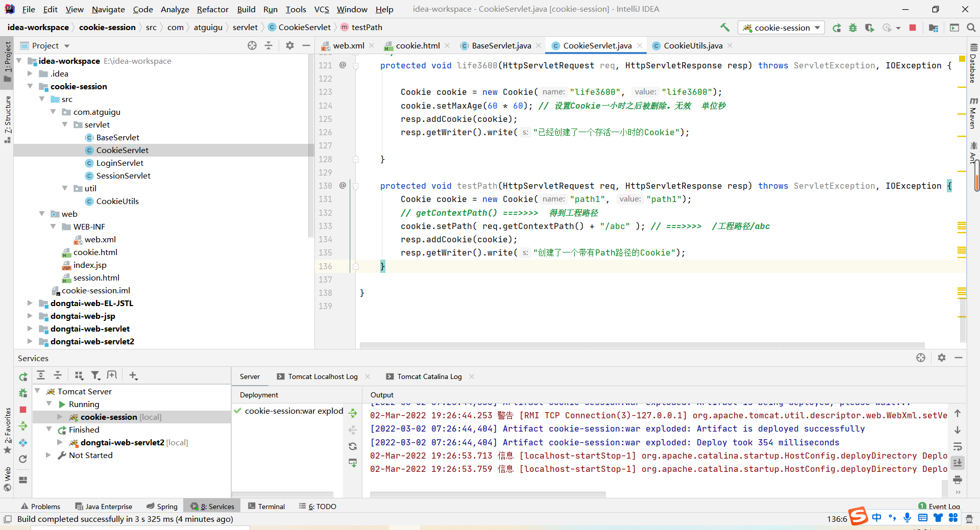The image size is (980, 530).
Task: Open the Refactor menu
Action: click(x=212, y=9)
